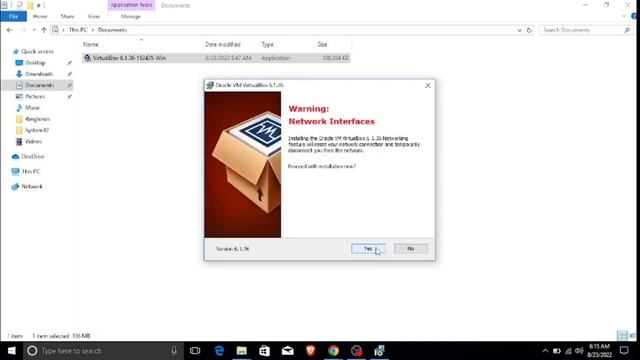This screenshot has width=640, height=360.
Task: Launch Google Chrome from taskbar
Action: pyautogui.click(x=333, y=351)
